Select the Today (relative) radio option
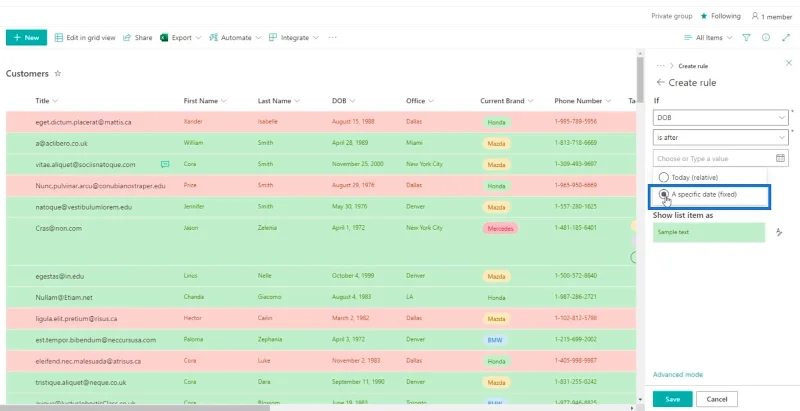This screenshot has width=800, height=411. click(x=663, y=177)
